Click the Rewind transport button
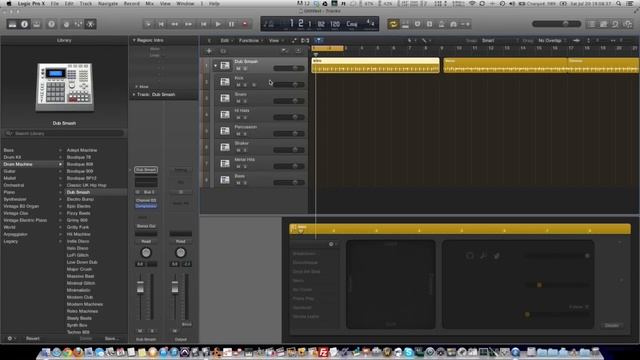The width and height of the screenshot is (640, 360). click(x=175, y=24)
